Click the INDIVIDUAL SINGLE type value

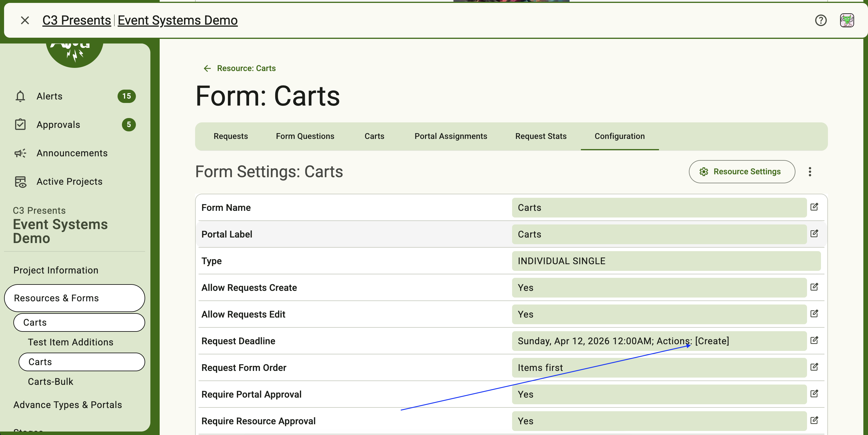[x=666, y=261]
